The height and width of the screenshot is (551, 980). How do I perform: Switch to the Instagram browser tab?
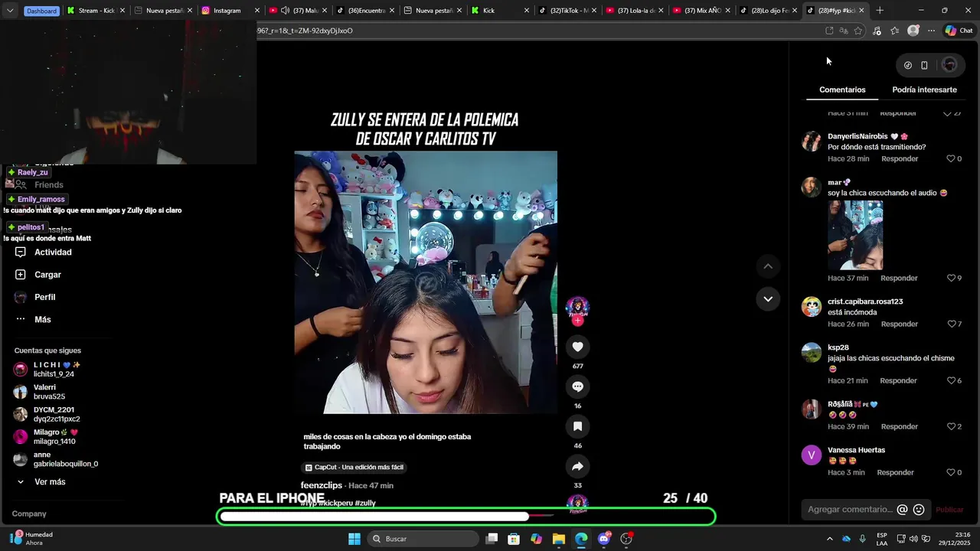pos(230,11)
